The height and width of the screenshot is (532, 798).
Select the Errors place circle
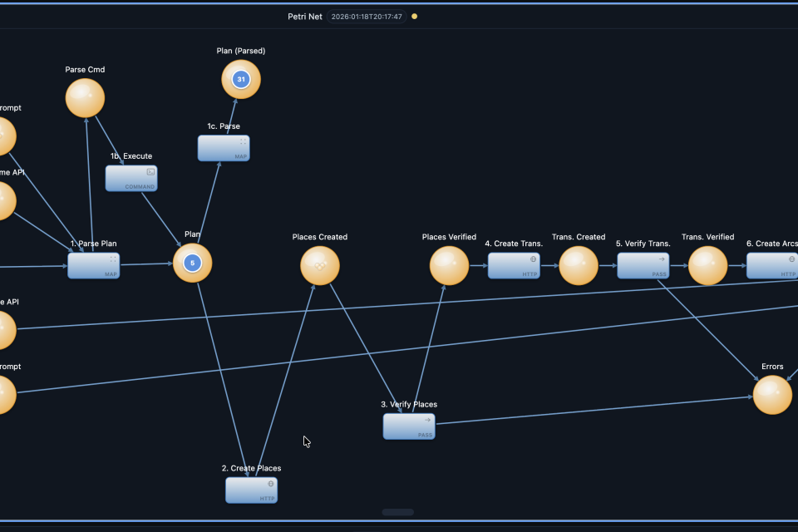(772, 395)
